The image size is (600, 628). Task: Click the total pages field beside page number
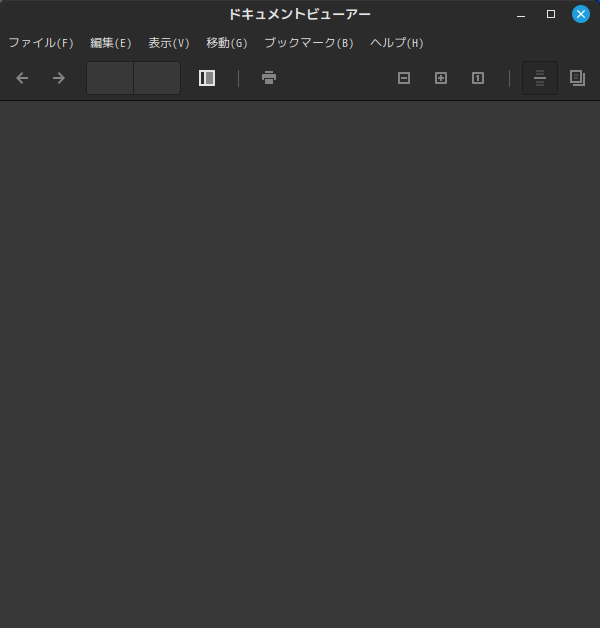point(157,78)
